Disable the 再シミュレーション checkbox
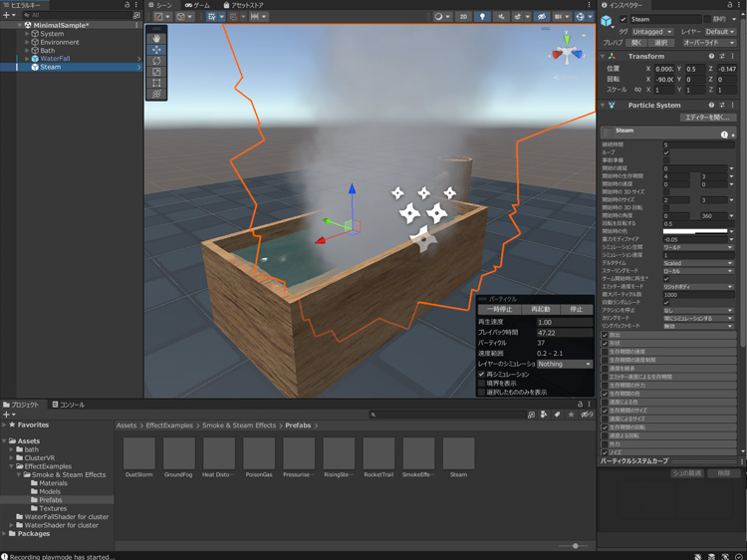 (x=482, y=375)
